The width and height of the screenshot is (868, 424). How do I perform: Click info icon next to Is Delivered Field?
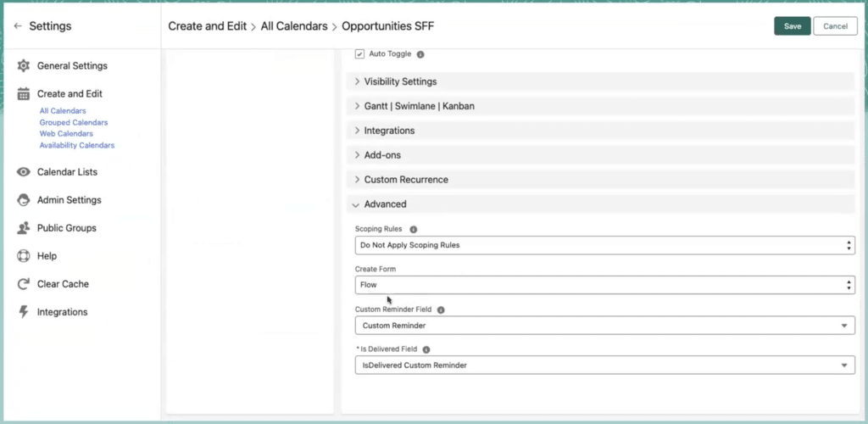coord(426,350)
